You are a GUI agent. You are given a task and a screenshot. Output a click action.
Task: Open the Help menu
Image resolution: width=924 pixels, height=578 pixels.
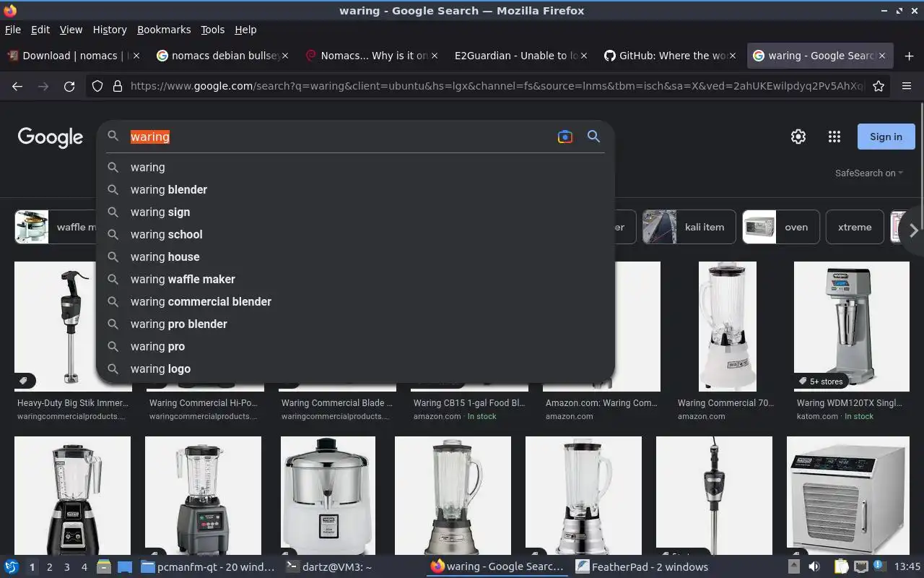click(245, 30)
